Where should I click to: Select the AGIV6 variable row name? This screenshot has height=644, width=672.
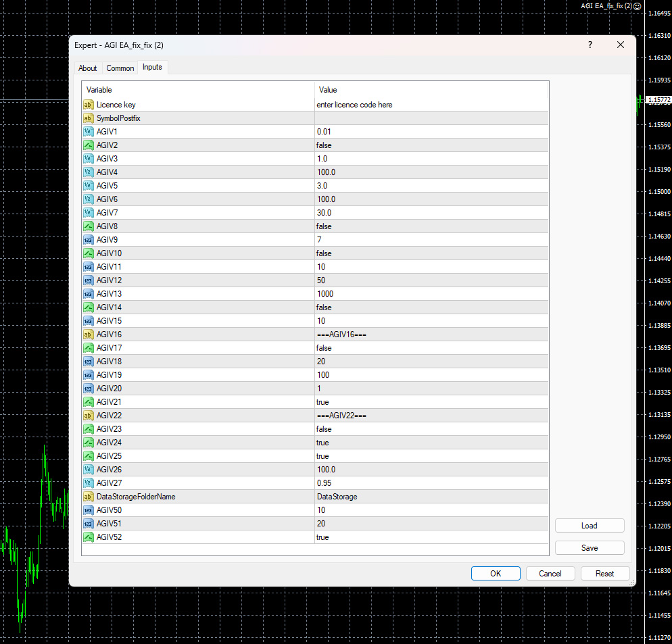point(107,199)
